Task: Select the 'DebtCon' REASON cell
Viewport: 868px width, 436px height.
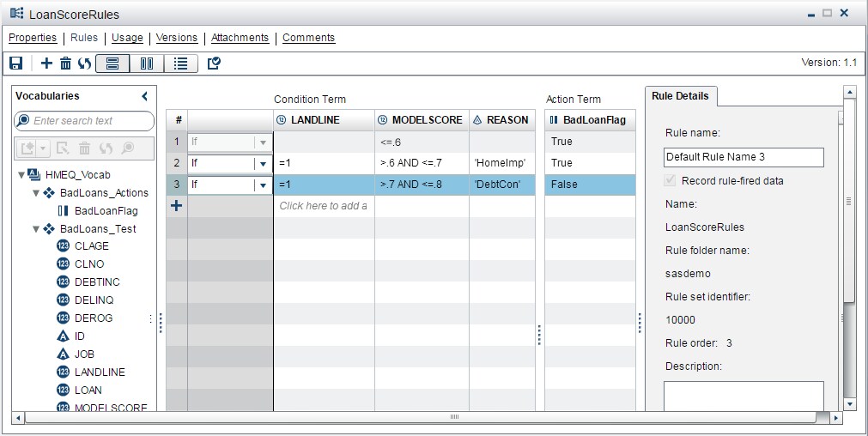Action: (x=502, y=185)
